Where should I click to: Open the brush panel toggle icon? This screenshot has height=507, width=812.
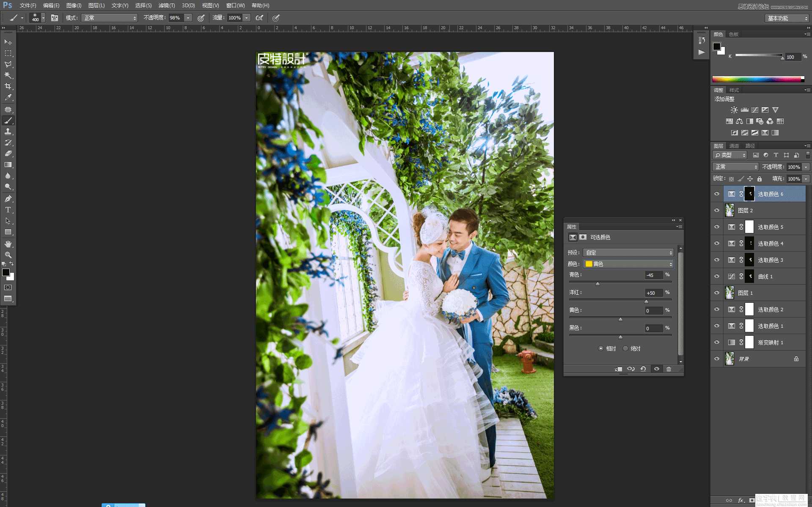tap(55, 18)
